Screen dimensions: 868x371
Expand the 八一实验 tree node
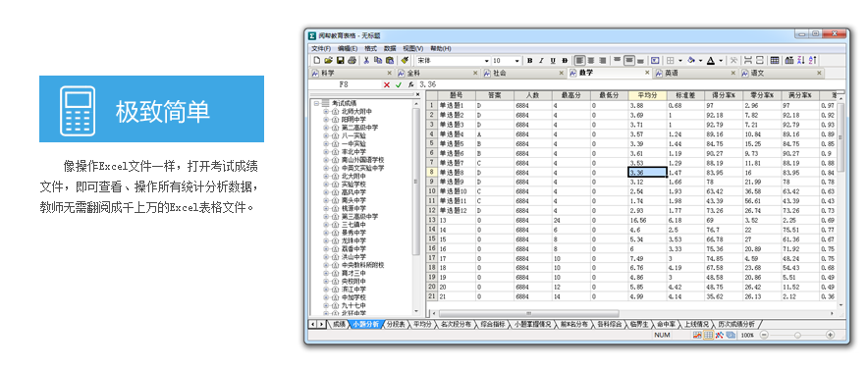(326, 135)
